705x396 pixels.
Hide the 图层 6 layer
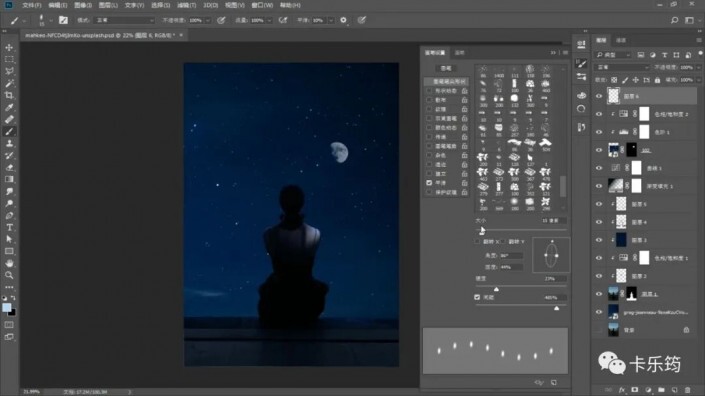pyautogui.click(x=599, y=96)
